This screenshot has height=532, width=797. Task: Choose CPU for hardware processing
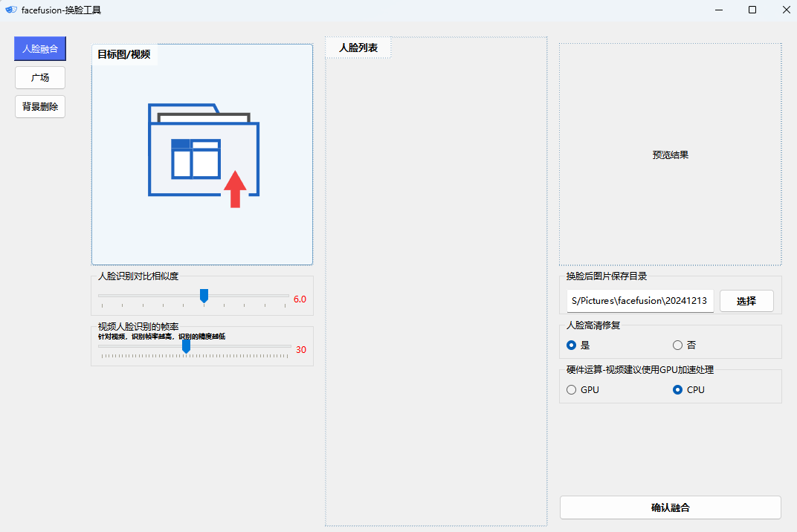click(677, 389)
